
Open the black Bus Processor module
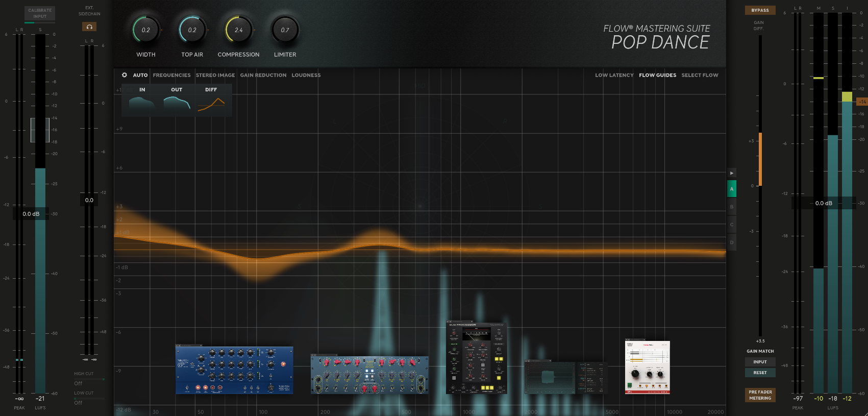(x=477, y=358)
